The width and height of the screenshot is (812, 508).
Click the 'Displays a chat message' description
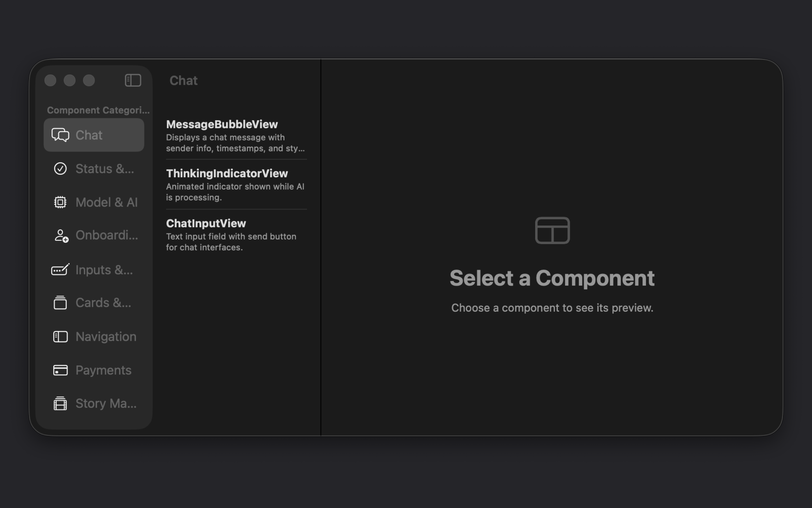coord(235,143)
